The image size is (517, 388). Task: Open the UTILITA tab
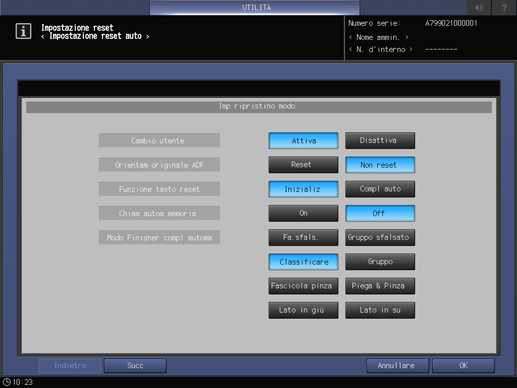point(255,7)
